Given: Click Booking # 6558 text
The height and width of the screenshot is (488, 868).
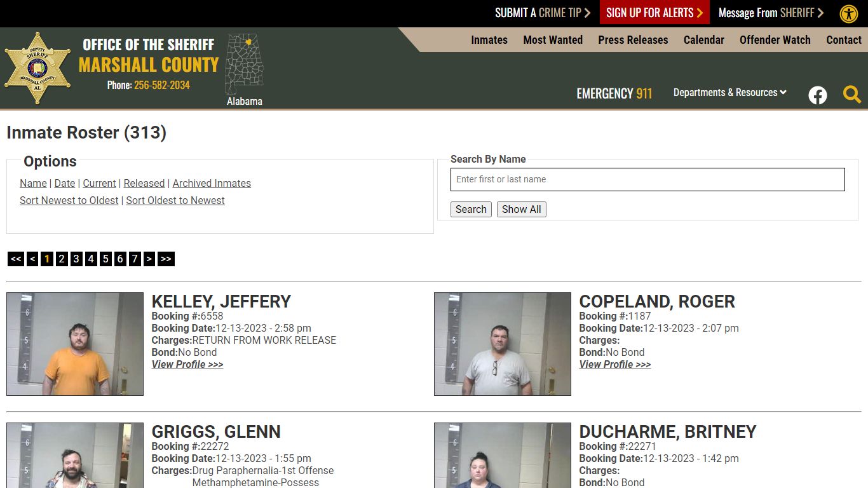Looking at the screenshot, I should [x=187, y=316].
